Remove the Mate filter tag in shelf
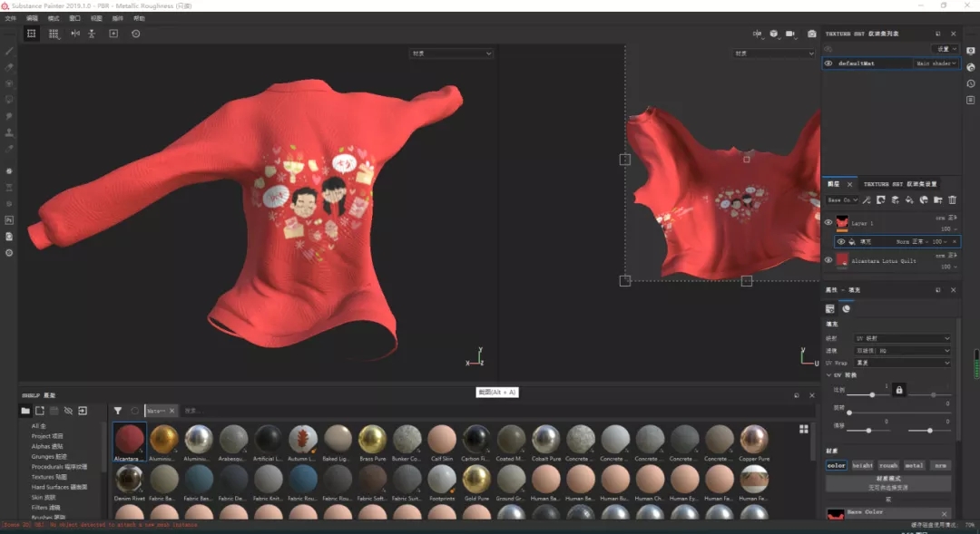 pyautogui.click(x=171, y=411)
